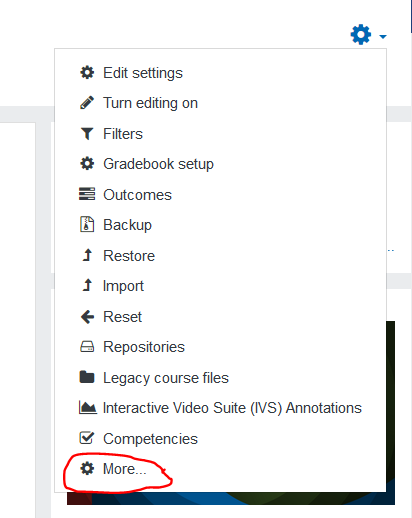Click the pencil icon for Turn editing on
Viewport: 412px width, 518px height.
pos(87,103)
